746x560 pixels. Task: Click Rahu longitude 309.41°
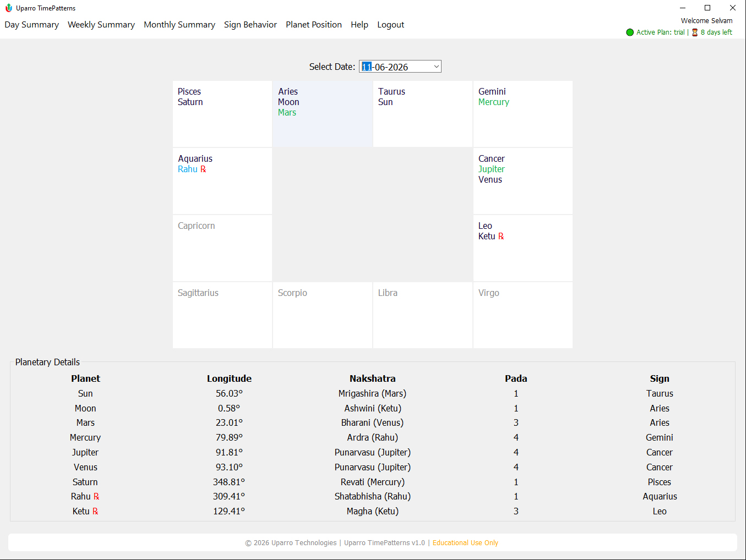point(229,496)
